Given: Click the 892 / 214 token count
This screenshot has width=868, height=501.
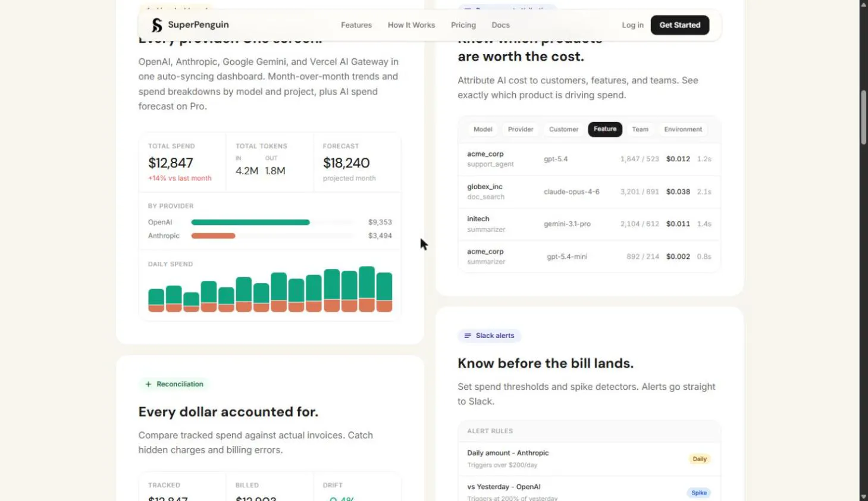Looking at the screenshot, I should [643, 257].
